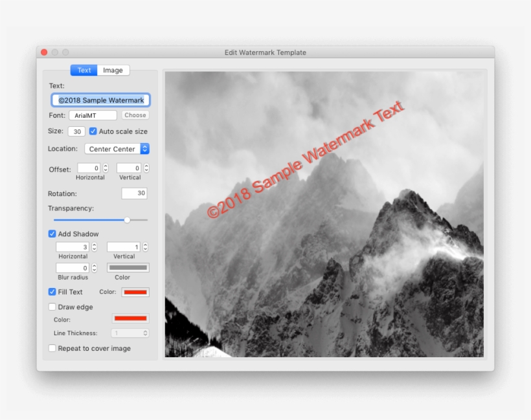Adjust the Transparency slider handle

(127, 219)
